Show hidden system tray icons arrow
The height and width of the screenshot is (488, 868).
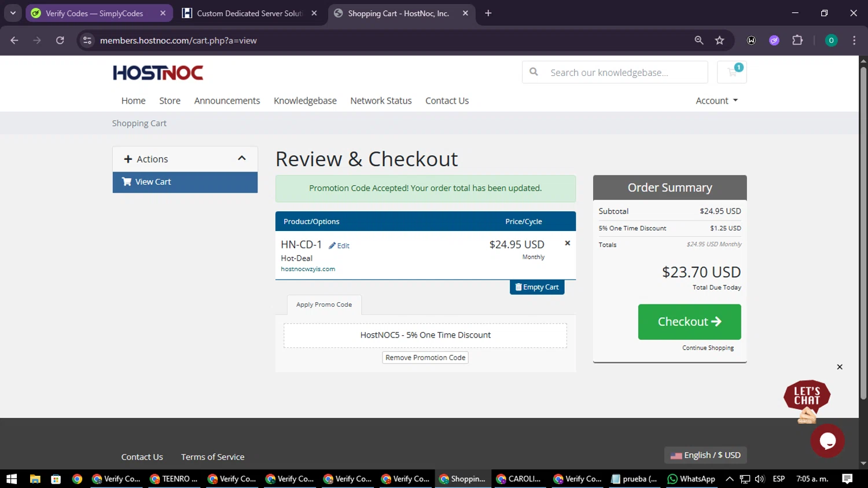pos(730,479)
